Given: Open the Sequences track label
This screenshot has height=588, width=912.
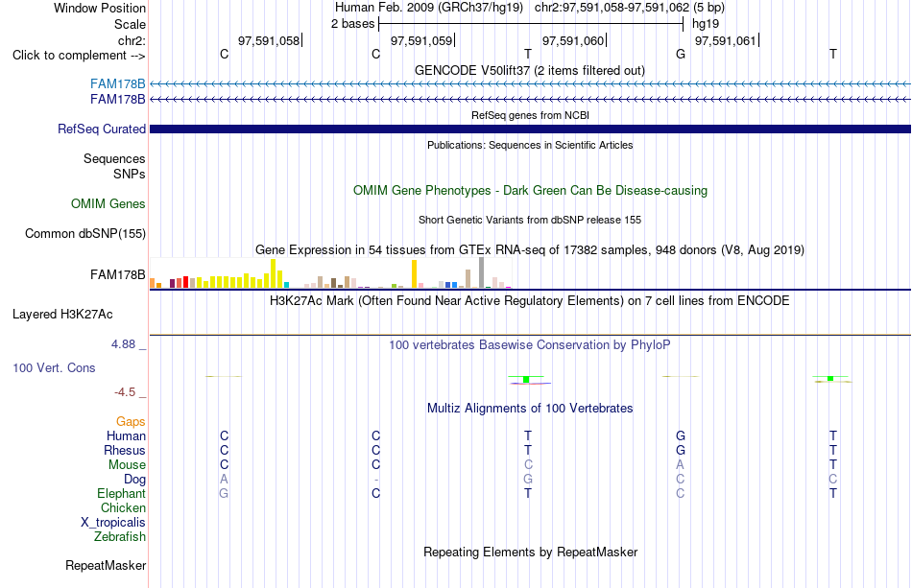Looking at the screenshot, I should click(114, 158).
